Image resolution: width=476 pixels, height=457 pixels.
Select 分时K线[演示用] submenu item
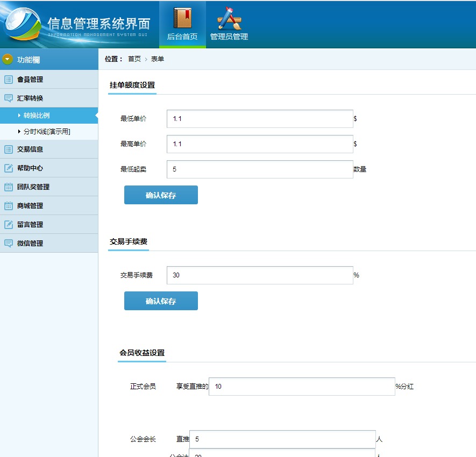(x=49, y=132)
